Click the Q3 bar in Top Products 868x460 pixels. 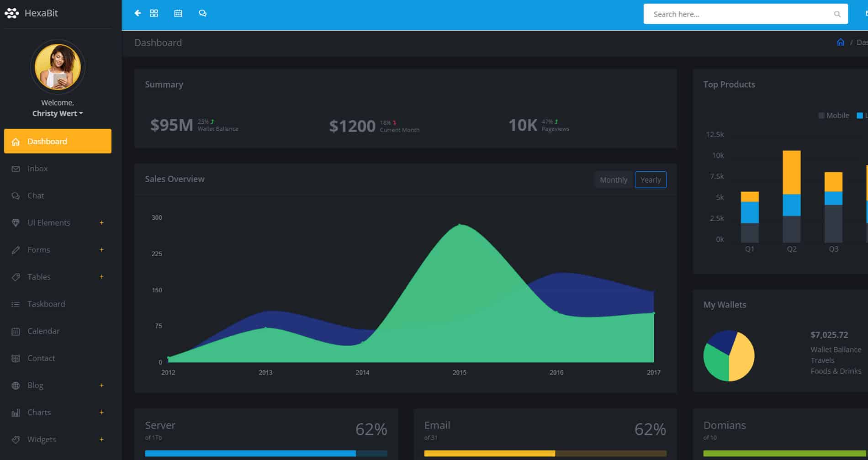point(833,207)
